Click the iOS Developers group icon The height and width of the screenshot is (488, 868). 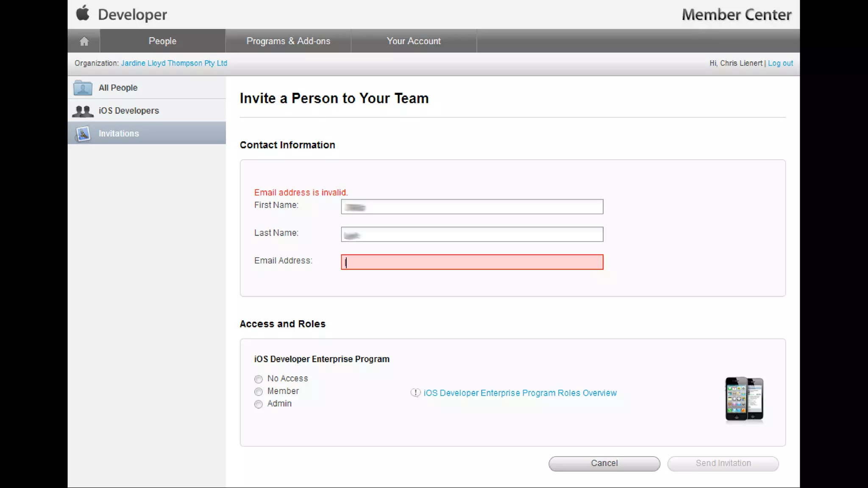[83, 111]
